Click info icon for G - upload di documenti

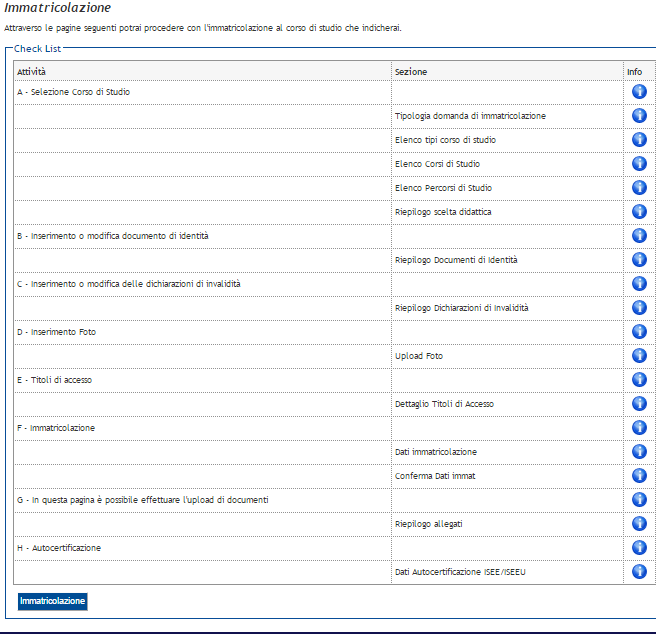[x=639, y=499]
